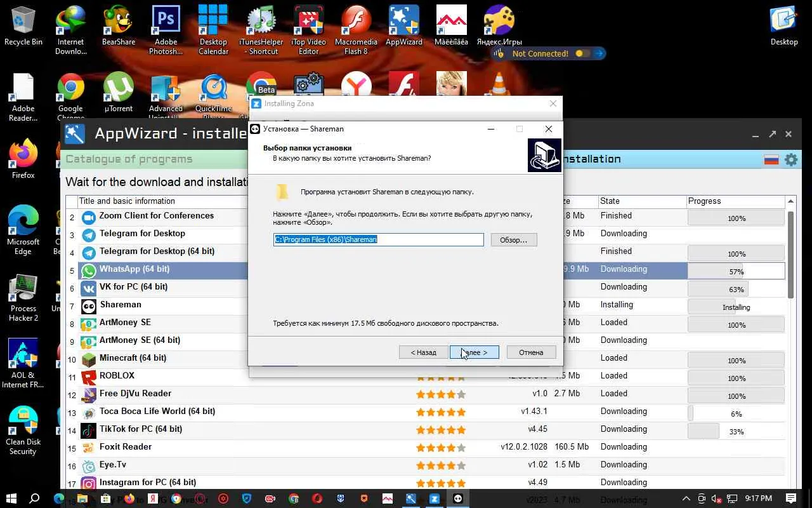This screenshot has width=812, height=508.
Task: Click the WhatsApp 57% progress bar
Action: 736,271
